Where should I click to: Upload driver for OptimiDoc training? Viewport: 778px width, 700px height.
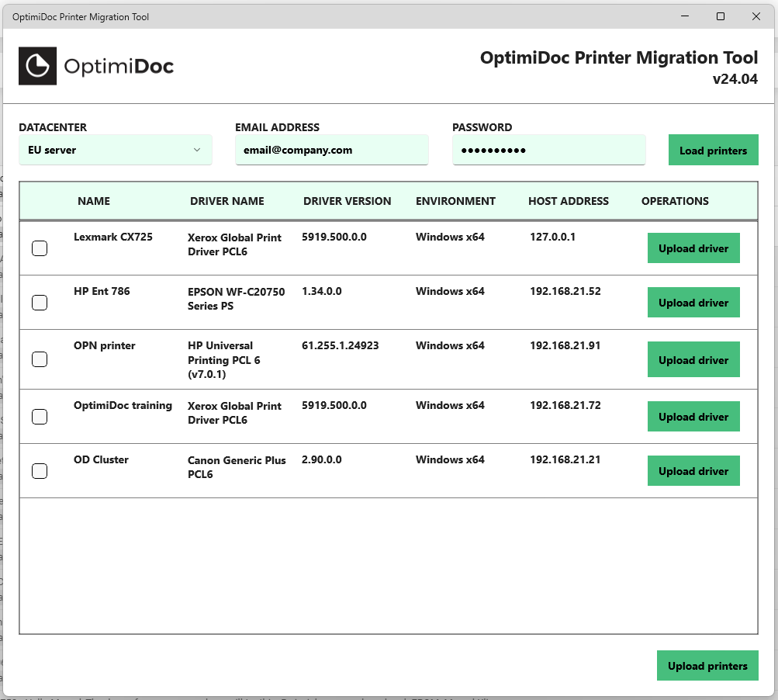[693, 417]
